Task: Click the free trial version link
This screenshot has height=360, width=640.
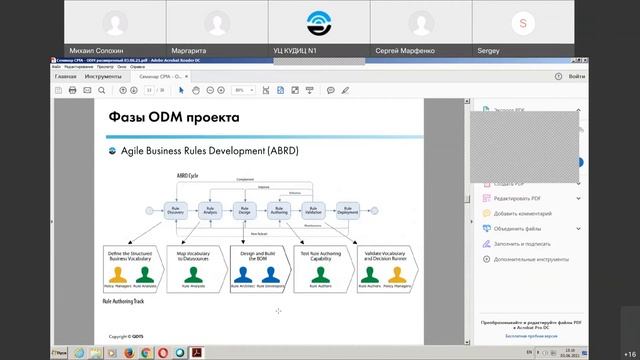Action: click(x=531, y=336)
